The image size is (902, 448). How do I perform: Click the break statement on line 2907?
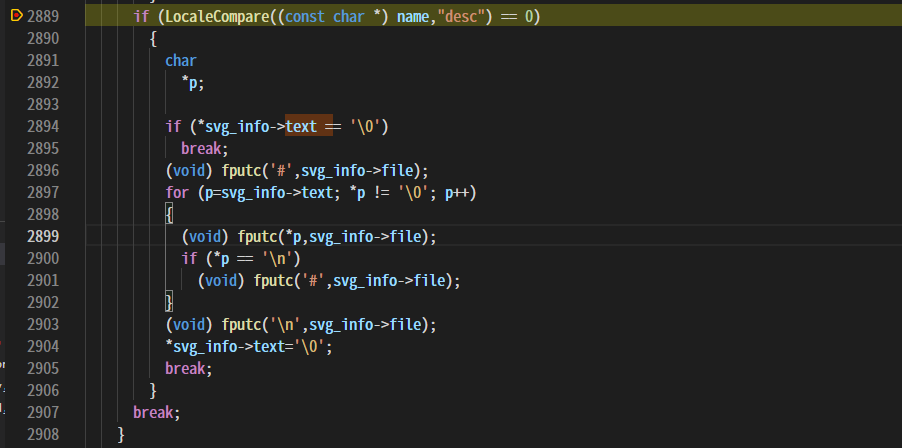(x=156, y=412)
